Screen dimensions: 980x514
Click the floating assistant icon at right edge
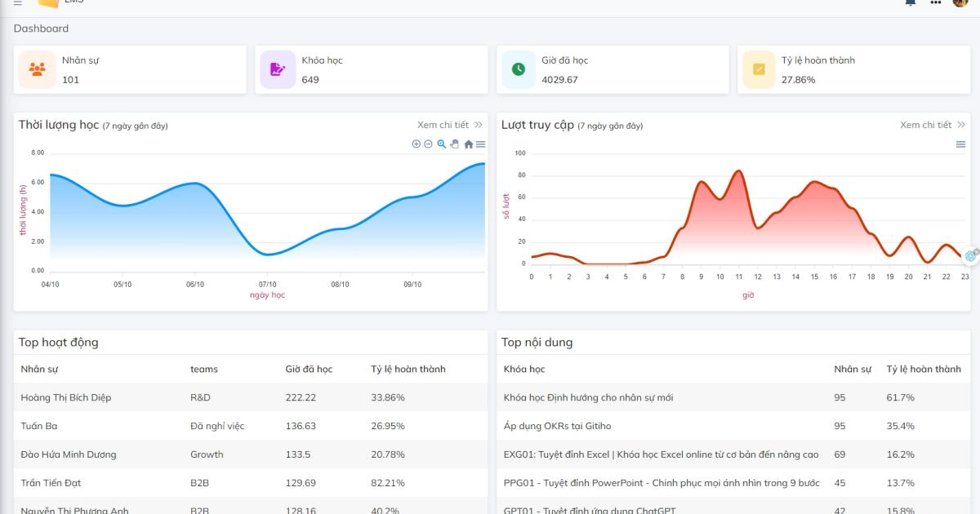pyautogui.click(x=971, y=255)
